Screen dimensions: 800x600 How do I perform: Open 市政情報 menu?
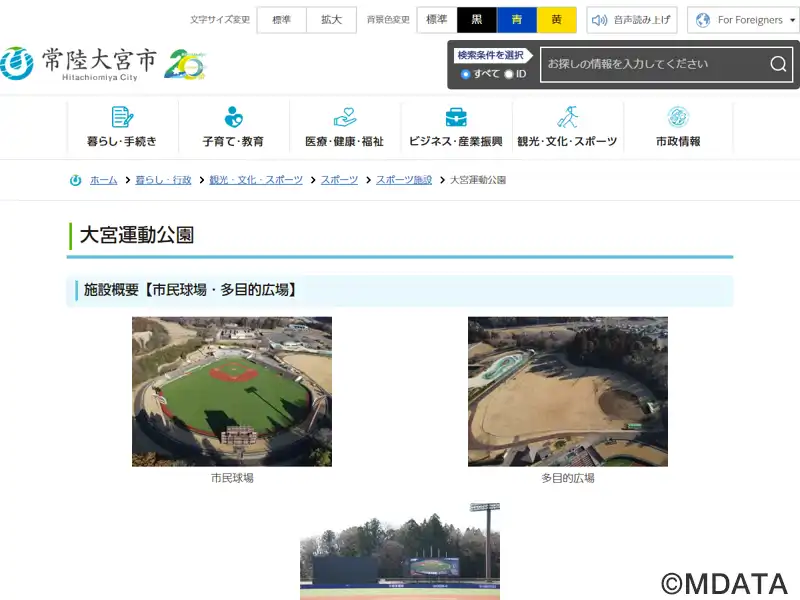pyautogui.click(x=678, y=127)
